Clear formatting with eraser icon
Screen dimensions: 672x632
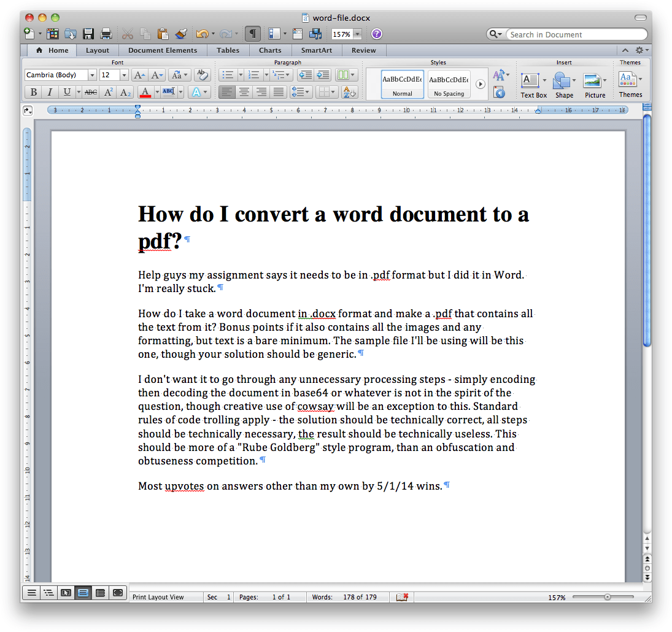point(202,75)
